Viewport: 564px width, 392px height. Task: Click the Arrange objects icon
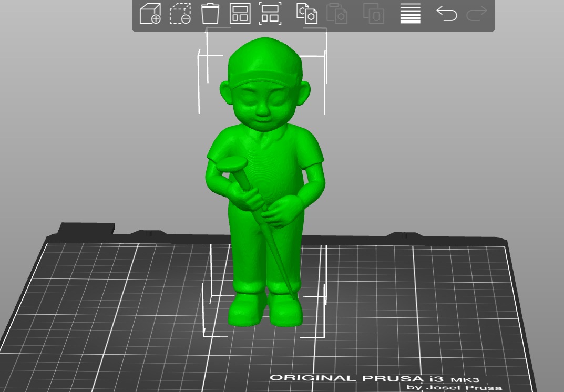point(240,14)
